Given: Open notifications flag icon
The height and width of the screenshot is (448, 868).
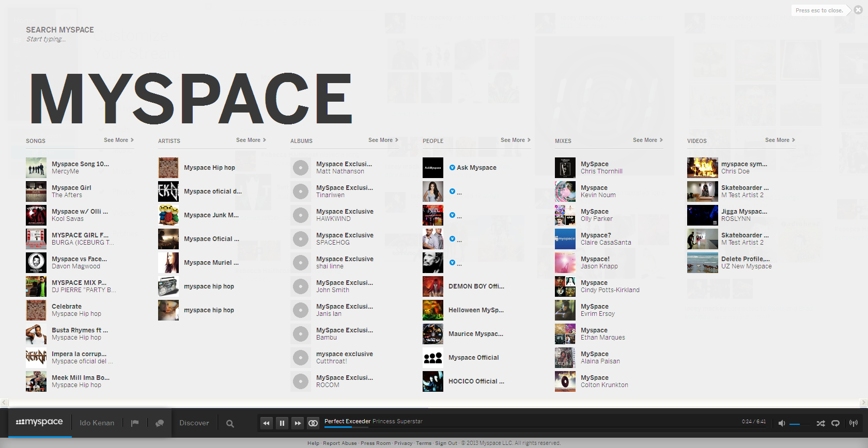Looking at the screenshot, I should pos(135,423).
